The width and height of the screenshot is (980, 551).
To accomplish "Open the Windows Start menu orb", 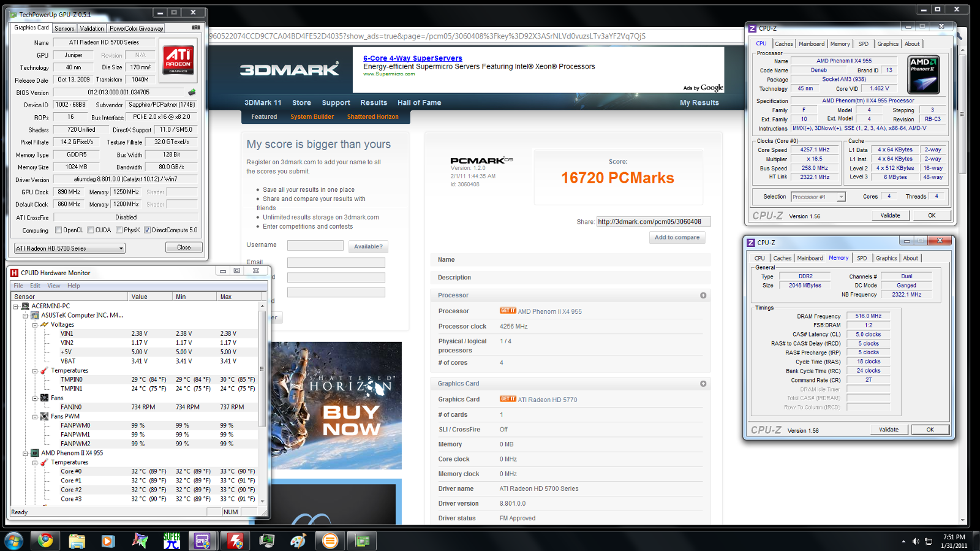I will tap(13, 541).
